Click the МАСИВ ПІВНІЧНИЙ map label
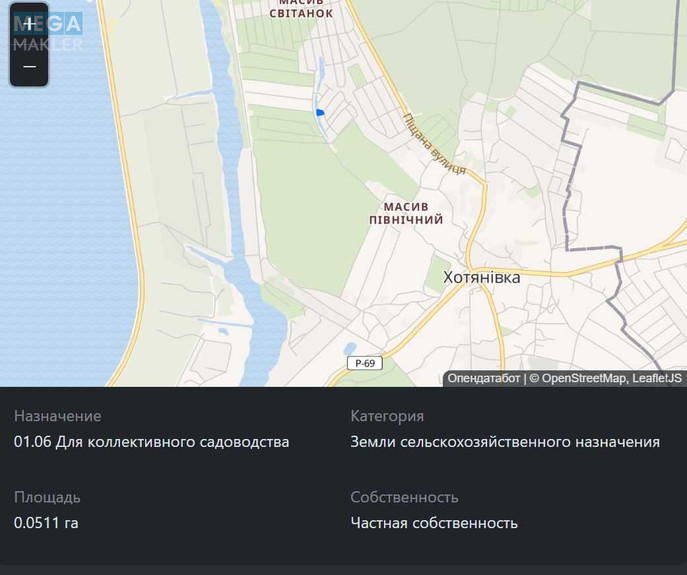 [x=406, y=213]
